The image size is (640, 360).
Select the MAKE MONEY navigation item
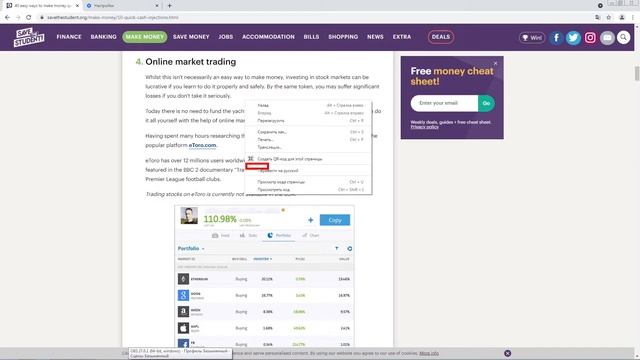click(x=144, y=37)
